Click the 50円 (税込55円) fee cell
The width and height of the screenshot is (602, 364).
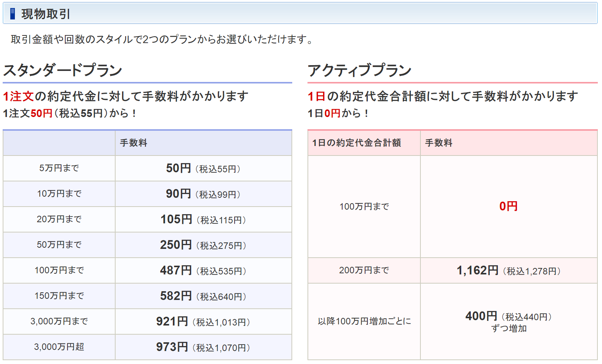203,168
